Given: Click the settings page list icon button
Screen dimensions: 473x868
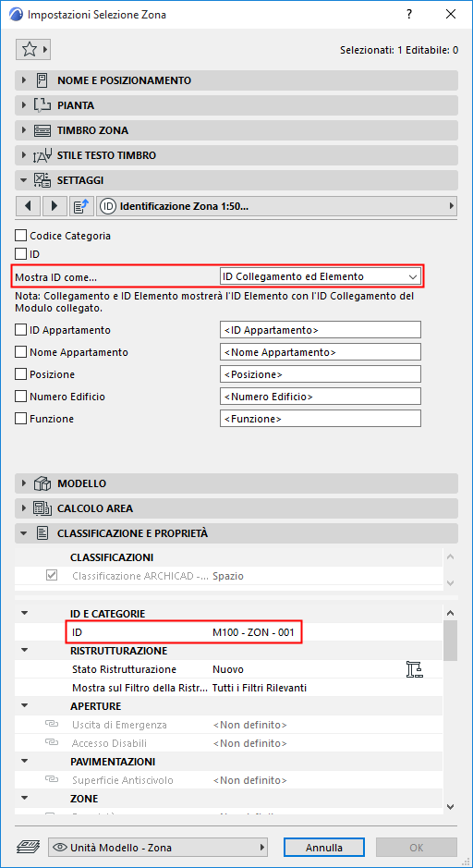Looking at the screenshot, I should pyautogui.click(x=82, y=206).
